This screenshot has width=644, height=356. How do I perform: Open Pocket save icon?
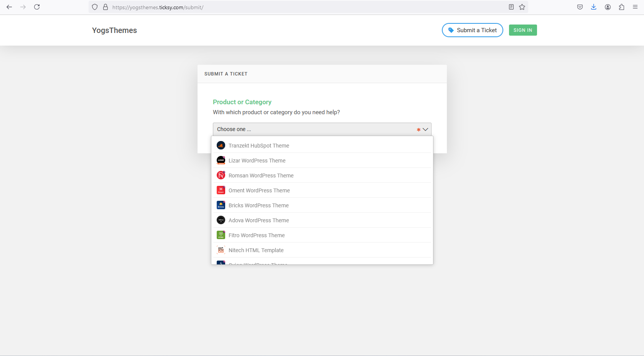click(580, 7)
